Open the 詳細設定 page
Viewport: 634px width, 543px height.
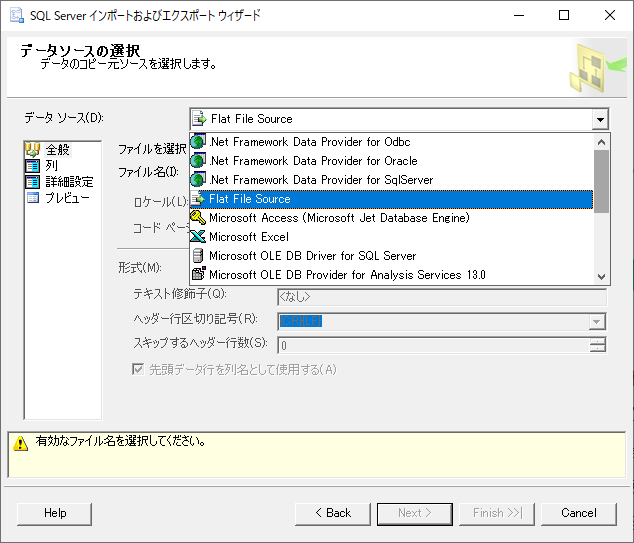[69, 182]
